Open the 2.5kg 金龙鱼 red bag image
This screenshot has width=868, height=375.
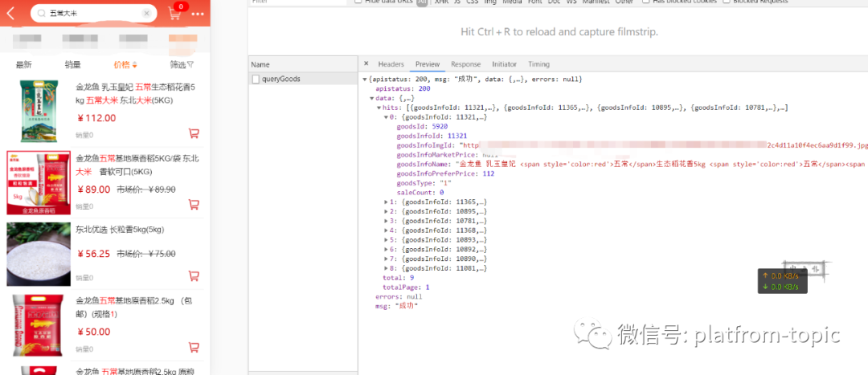[39, 325]
